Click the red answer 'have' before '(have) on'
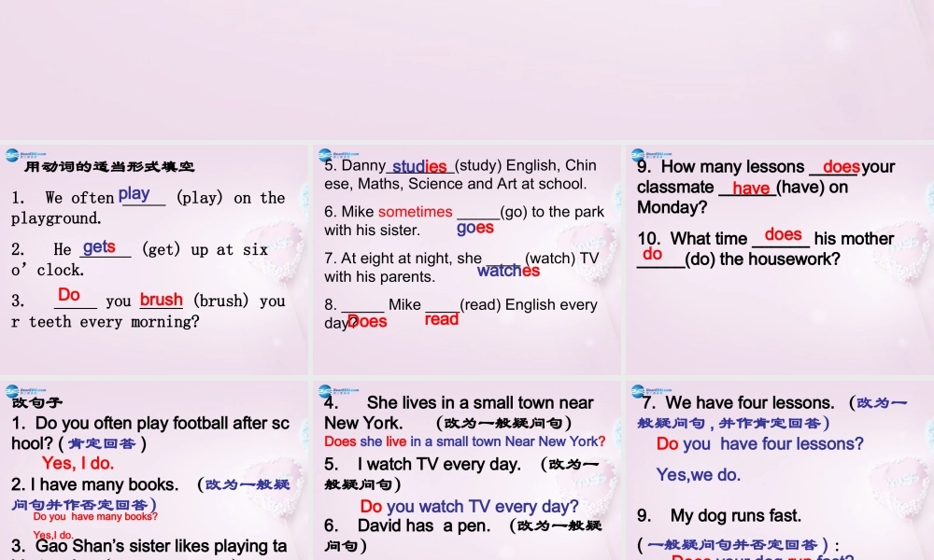Screen dimensions: 934x560 pos(751,188)
